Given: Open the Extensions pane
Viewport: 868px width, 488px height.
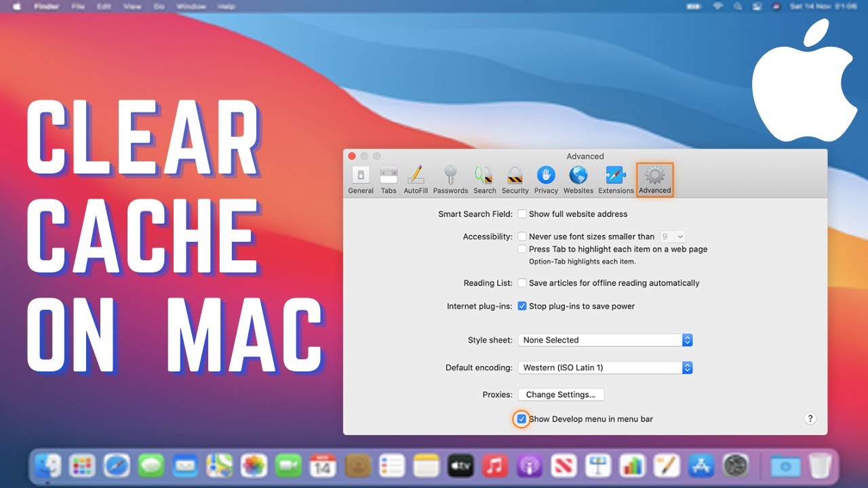Looking at the screenshot, I should click(x=616, y=178).
